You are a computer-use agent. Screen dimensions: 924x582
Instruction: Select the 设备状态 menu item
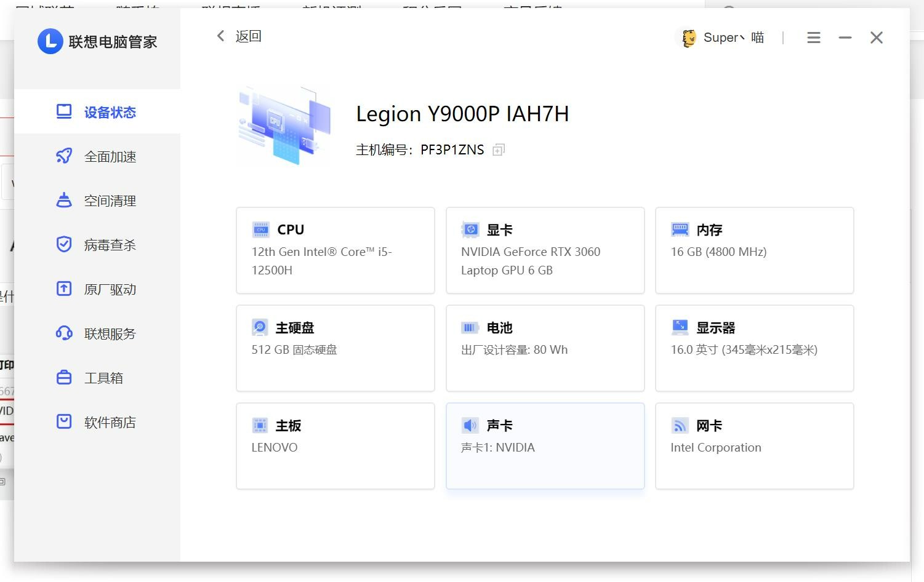97,112
